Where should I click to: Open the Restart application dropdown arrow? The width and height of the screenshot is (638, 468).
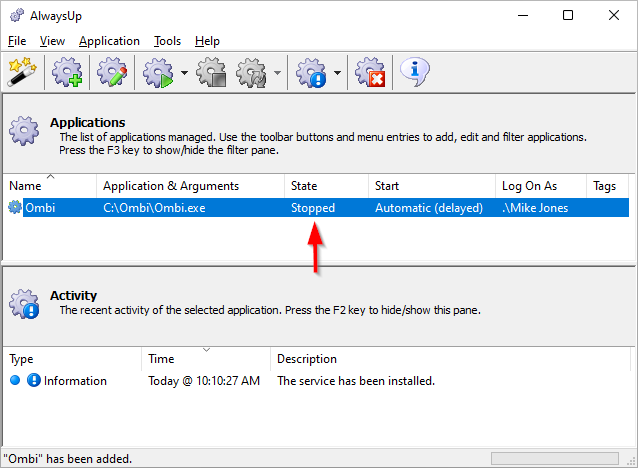tap(277, 73)
